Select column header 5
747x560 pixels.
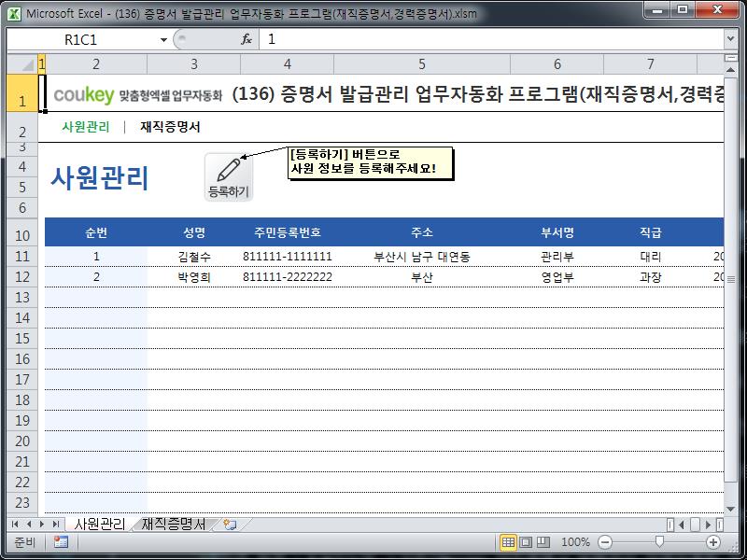tap(422, 63)
